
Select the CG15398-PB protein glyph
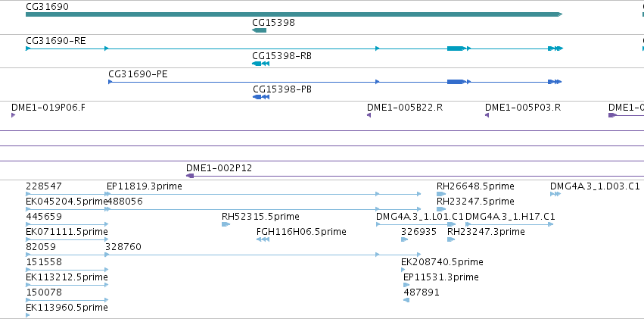[x=261, y=97]
